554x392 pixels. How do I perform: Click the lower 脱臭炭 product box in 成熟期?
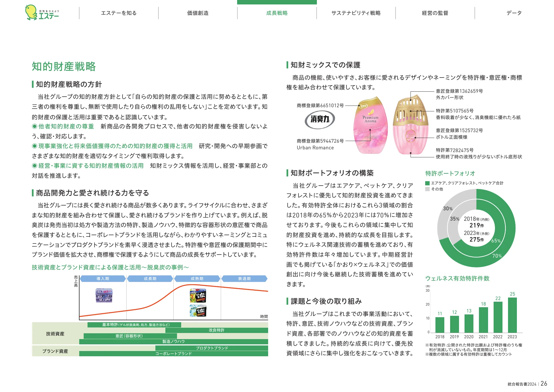coord(198,311)
